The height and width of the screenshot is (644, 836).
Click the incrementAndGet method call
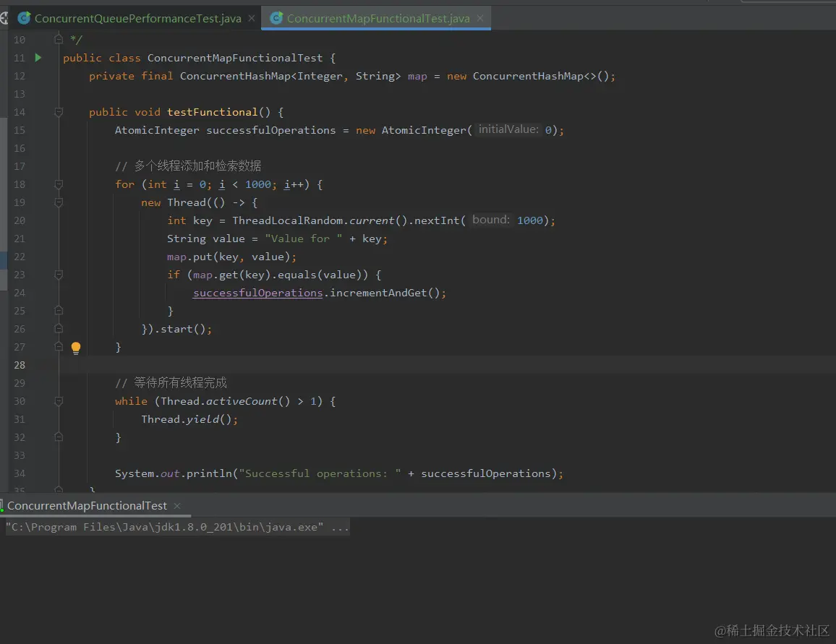378,293
